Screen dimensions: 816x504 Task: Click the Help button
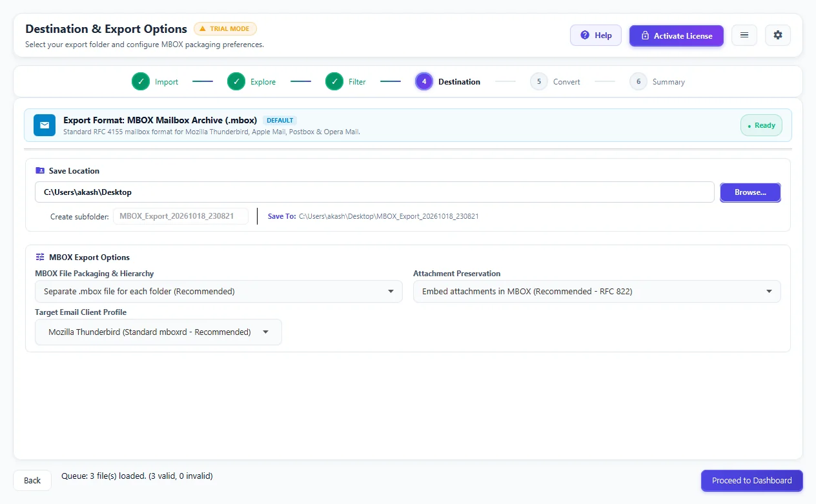click(x=596, y=35)
